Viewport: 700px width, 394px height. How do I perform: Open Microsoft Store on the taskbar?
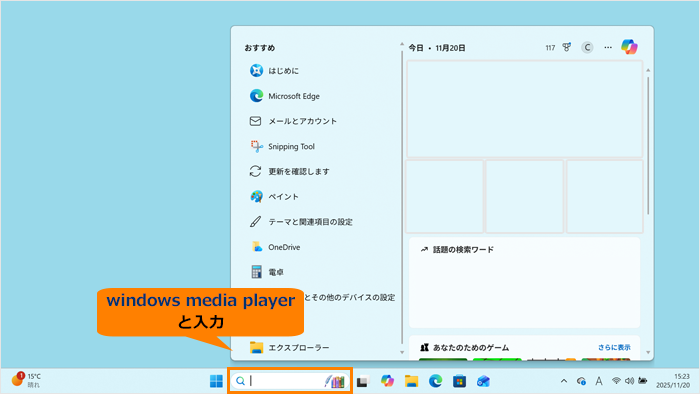coord(459,382)
